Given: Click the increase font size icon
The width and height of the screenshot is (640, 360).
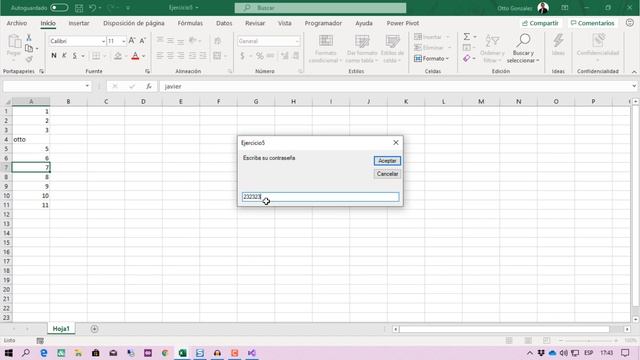Looking at the screenshot, I should pos(132,41).
